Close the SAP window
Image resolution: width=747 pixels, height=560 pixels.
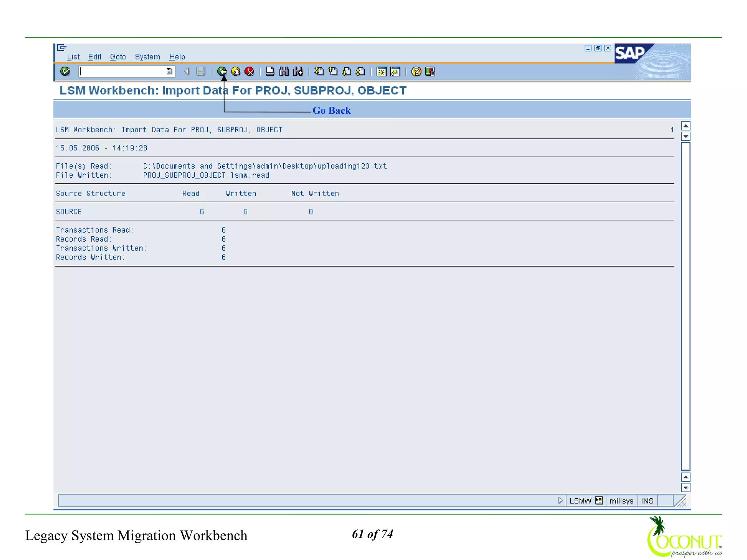click(x=608, y=48)
